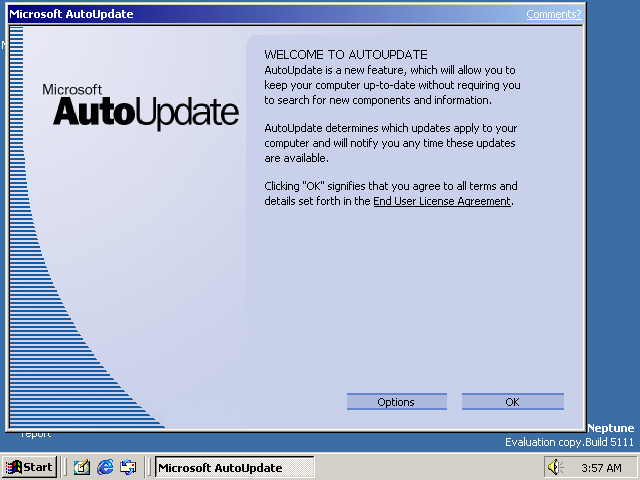Click the volume speaker tray icon
Screen dimensions: 640x480
(555, 467)
